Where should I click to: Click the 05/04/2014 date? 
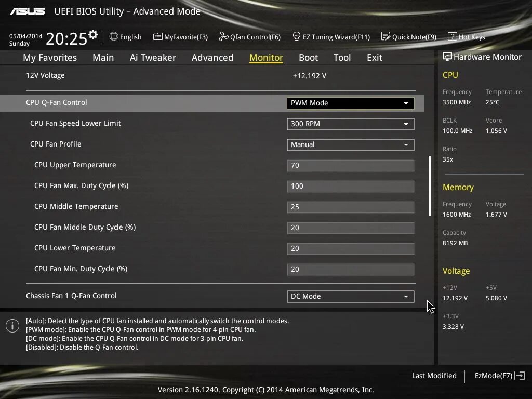tap(26, 36)
